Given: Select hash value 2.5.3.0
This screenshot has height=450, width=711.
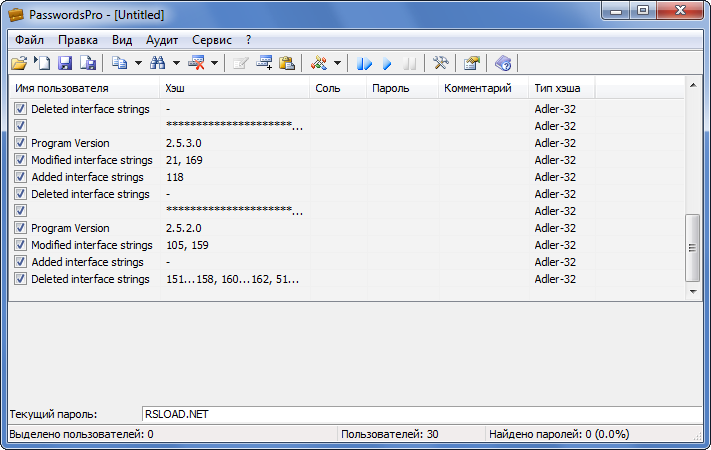Looking at the screenshot, I should point(184,143).
